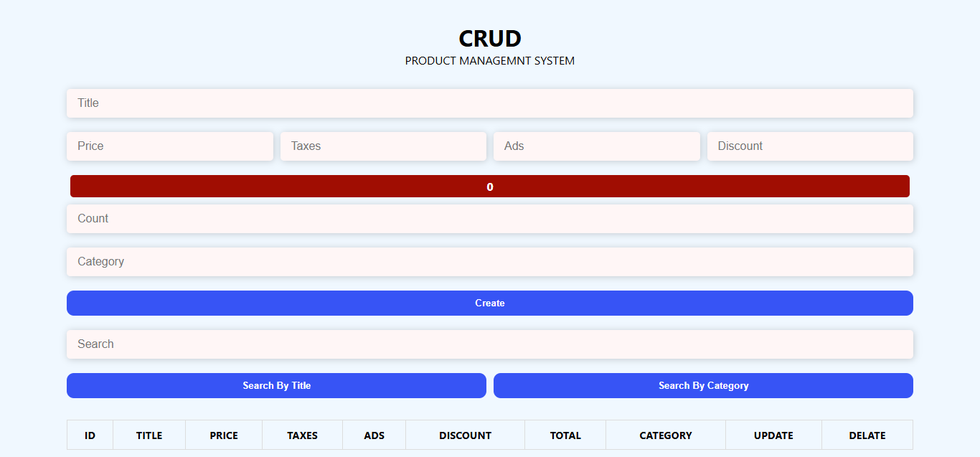Click the Search By Category button
Image resolution: width=980 pixels, height=457 pixels.
703,385
